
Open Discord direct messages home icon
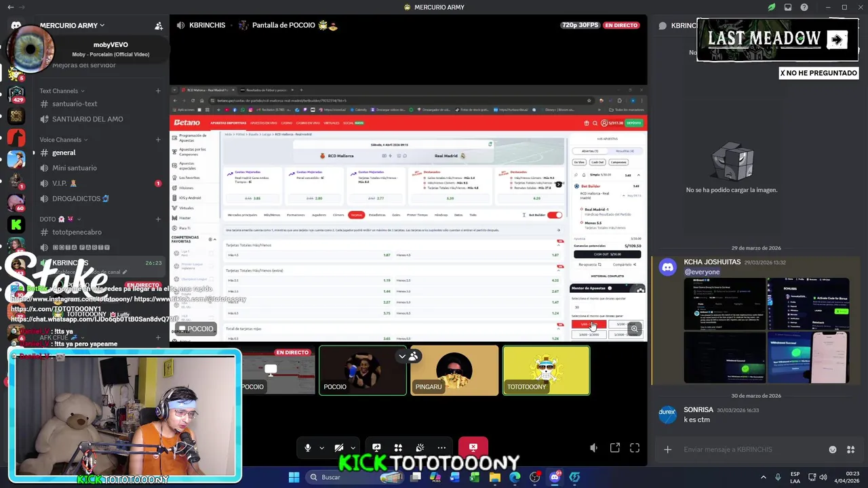click(x=16, y=26)
